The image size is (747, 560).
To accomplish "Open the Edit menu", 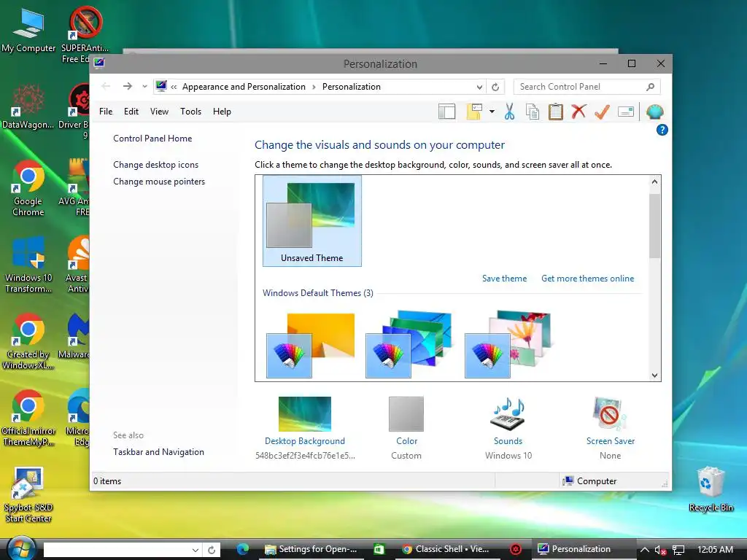I will (131, 112).
